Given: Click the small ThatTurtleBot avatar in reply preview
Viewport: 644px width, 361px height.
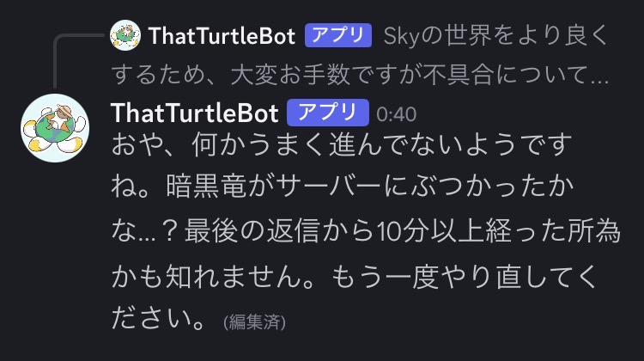Looking at the screenshot, I should 126,35.
